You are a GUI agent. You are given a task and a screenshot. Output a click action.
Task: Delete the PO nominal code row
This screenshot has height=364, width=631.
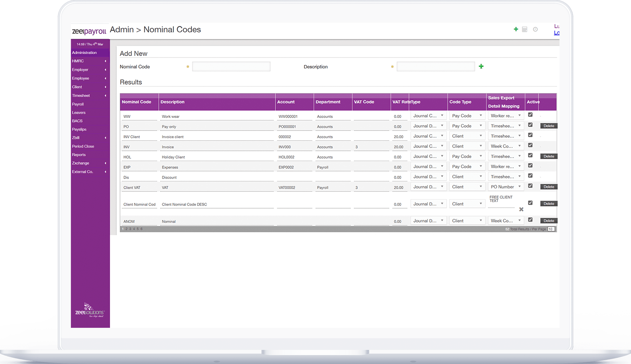pyautogui.click(x=548, y=126)
